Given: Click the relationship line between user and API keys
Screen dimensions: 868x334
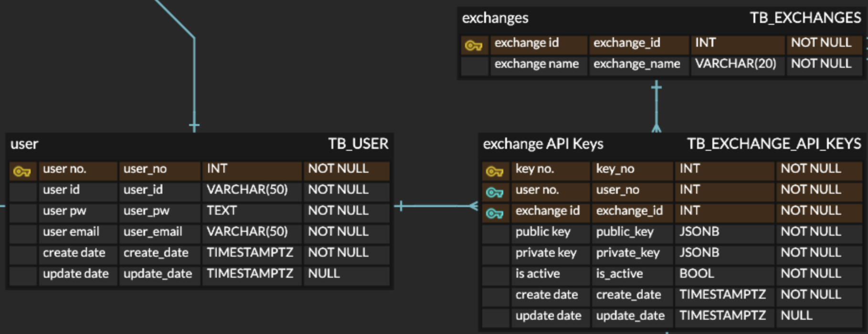Looking at the screenshot, I should pyautogui.click(x=436, y=206).
